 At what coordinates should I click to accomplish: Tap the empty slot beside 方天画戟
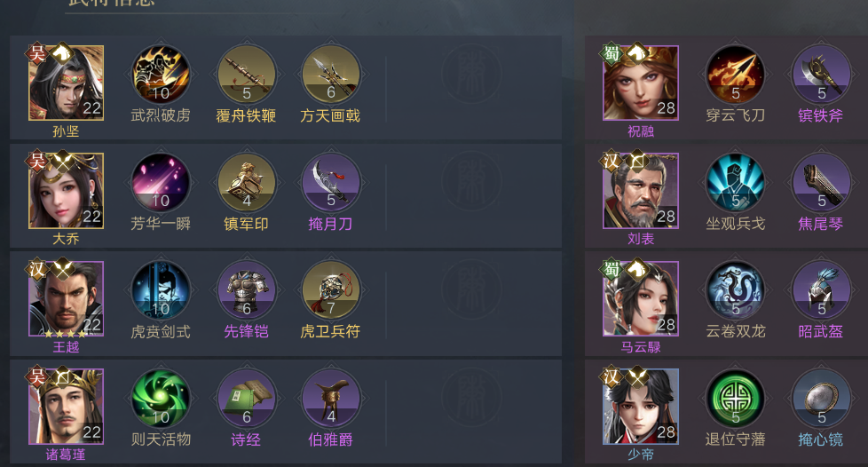tap(471, 74)
